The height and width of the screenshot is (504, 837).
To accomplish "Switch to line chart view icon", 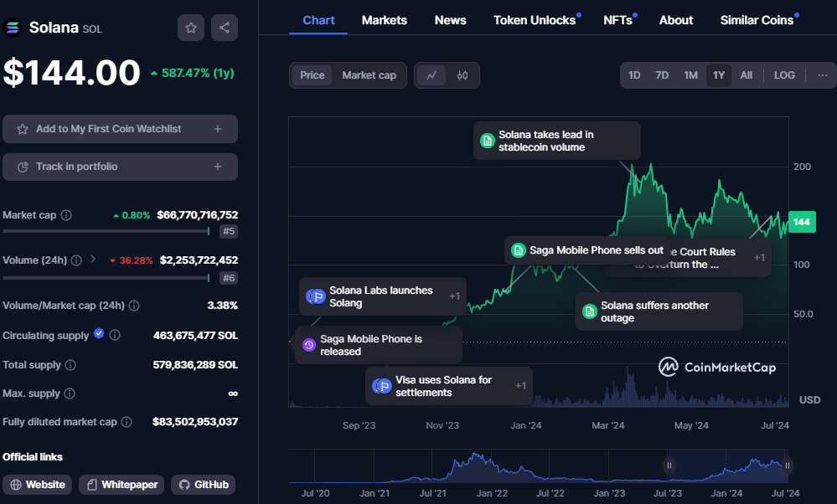I will click(x=431, y=75).
